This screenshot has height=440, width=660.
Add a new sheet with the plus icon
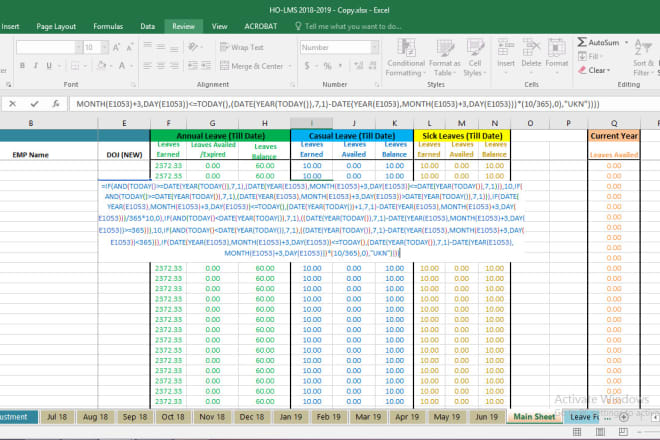(624, 417)
